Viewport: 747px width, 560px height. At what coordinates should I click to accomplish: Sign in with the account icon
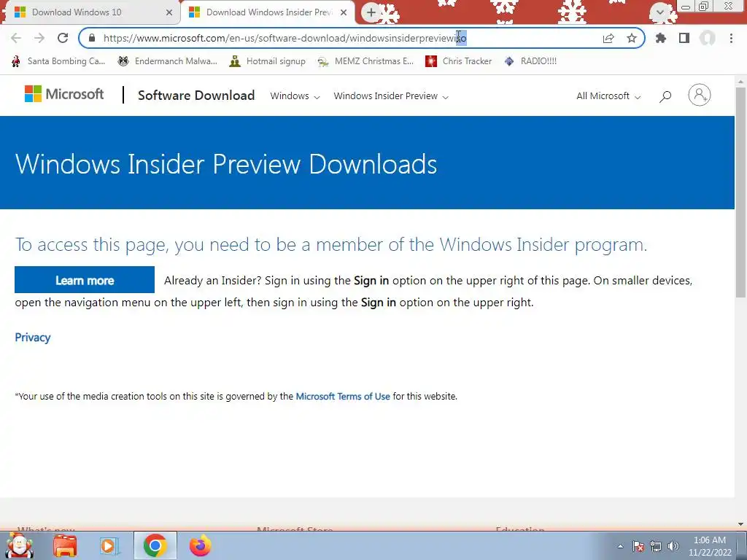(x=700, y=95)
